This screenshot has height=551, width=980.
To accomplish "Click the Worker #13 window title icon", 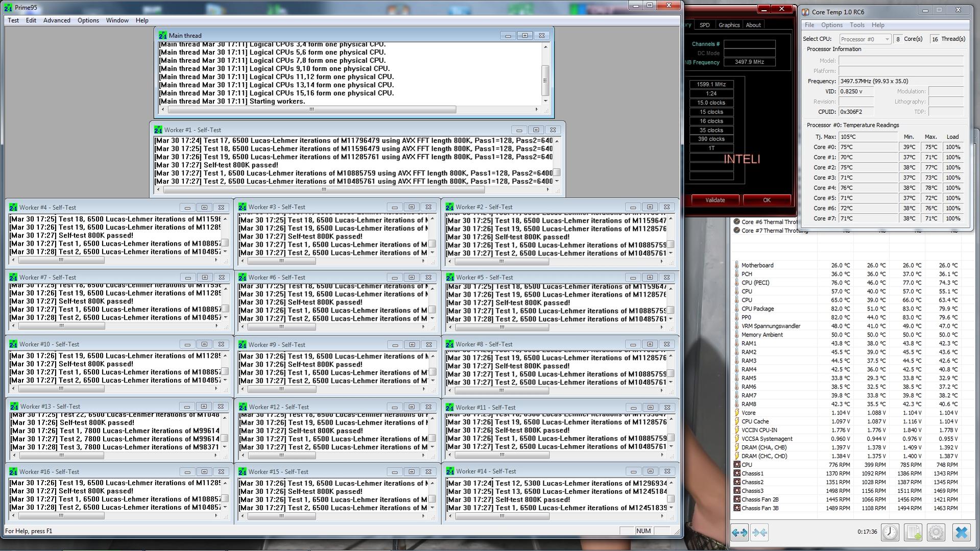I will (14, 406).
